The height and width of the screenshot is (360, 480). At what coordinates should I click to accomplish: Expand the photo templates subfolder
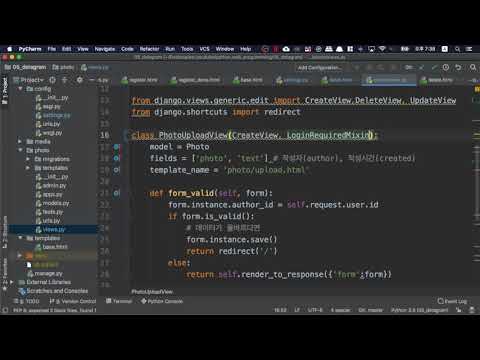28,168
